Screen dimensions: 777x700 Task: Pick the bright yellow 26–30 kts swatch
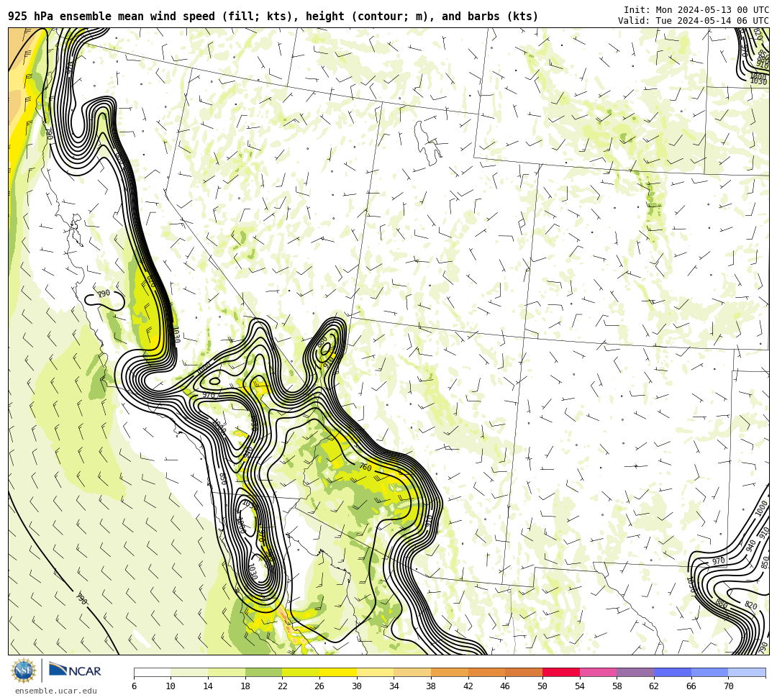(x=338, y=672)
